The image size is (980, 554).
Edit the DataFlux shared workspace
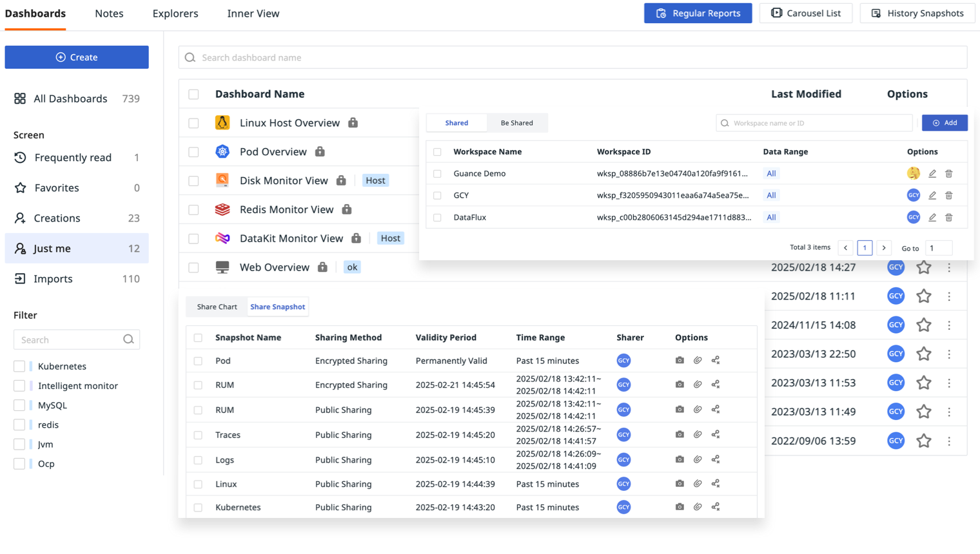(x=932, y=217)
